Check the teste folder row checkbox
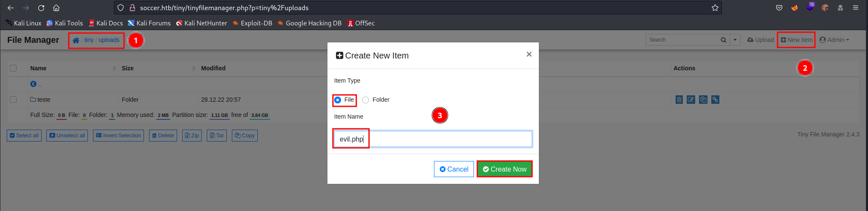 (x=13, y=100)
